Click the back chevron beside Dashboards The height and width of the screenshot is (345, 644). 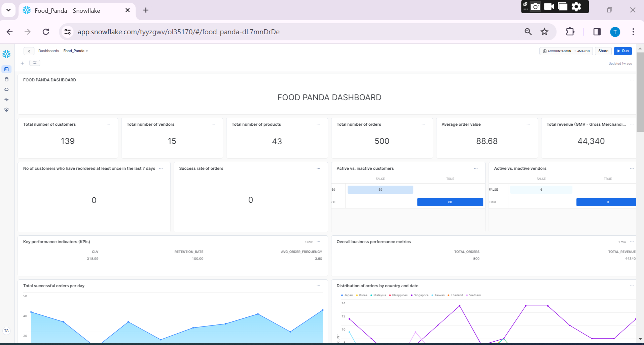[x=29, y=51]
